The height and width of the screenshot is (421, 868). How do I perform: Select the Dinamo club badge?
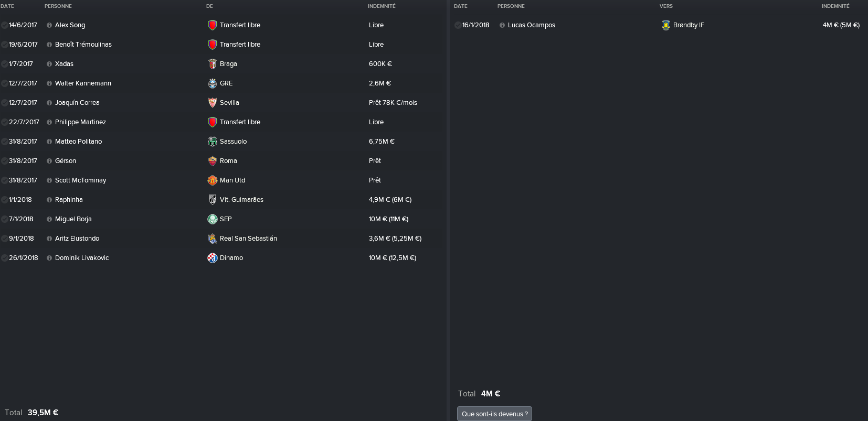pos(213,258)
